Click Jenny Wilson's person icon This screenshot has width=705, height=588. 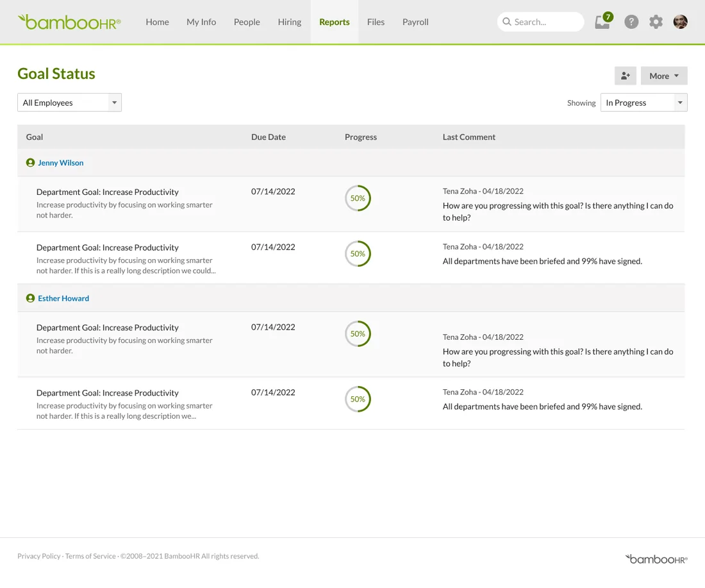(x=30, y=162)
